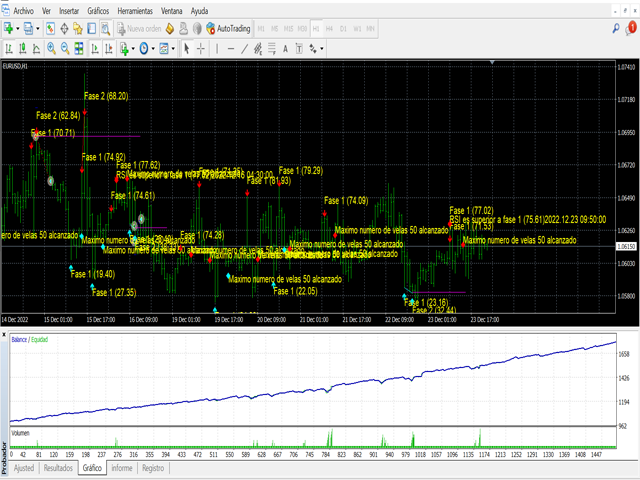Toggle the Strategy Tester magnifier icon
Screen dimensions: 640x480
click(105, 29)
